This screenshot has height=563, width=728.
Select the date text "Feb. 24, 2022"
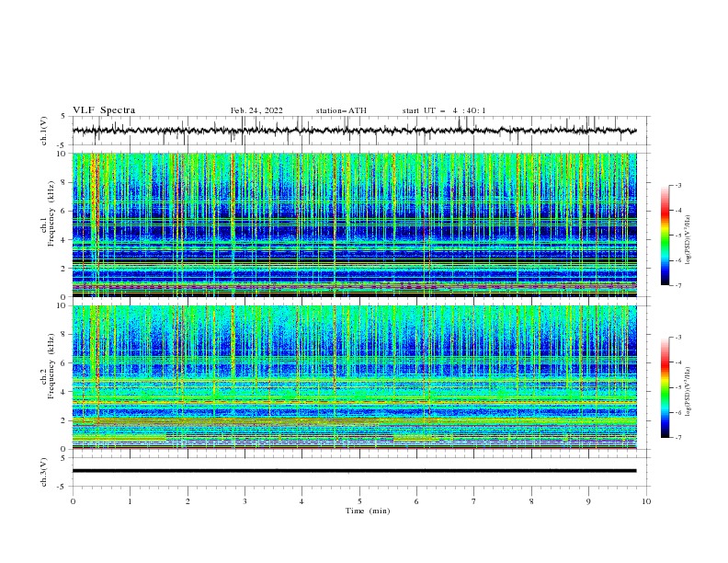[256, 110]
